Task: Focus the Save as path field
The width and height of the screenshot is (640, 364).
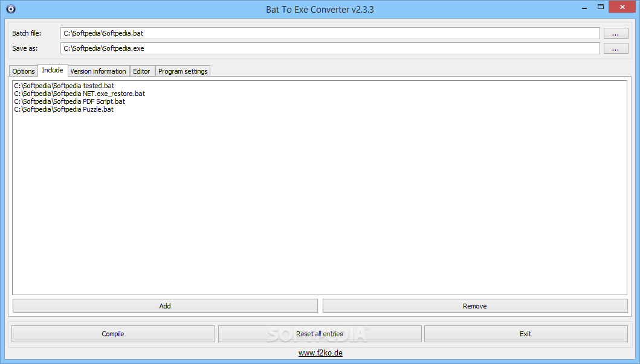Action: coord(330,48)
